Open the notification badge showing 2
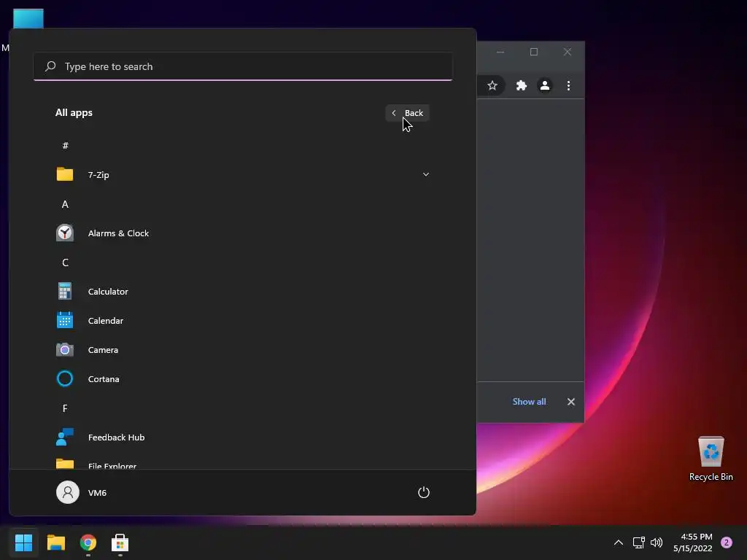Screen dimensions: 747x560 (x=727, y=542)
